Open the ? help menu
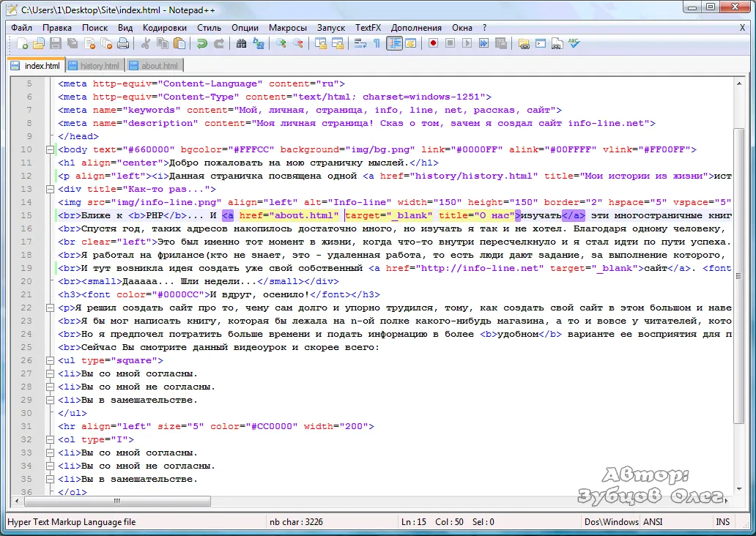Image resolution: width=756 pixels, height=536 pixels. click(x=484, y=28)
